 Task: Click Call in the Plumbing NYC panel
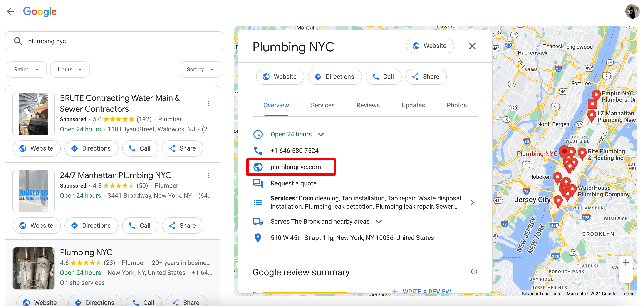(x=383, y=77)
